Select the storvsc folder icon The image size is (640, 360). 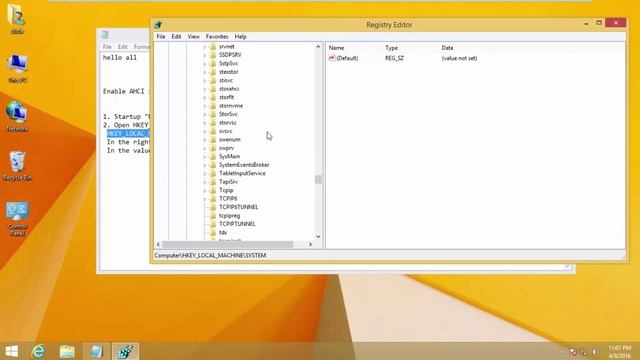[x=213, y=122]
